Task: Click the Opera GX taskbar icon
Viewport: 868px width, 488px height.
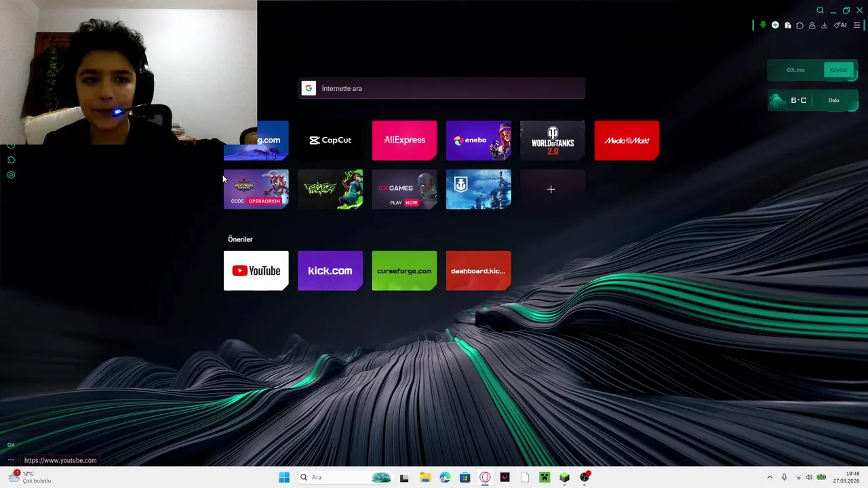Action: pyautogui.click(x=485, y=477)
